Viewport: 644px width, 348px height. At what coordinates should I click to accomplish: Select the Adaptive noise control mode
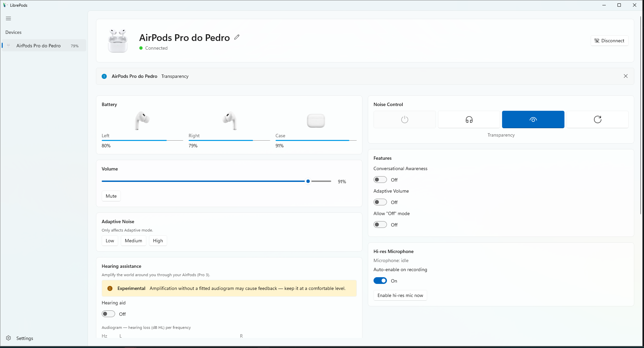pos(597,119)
